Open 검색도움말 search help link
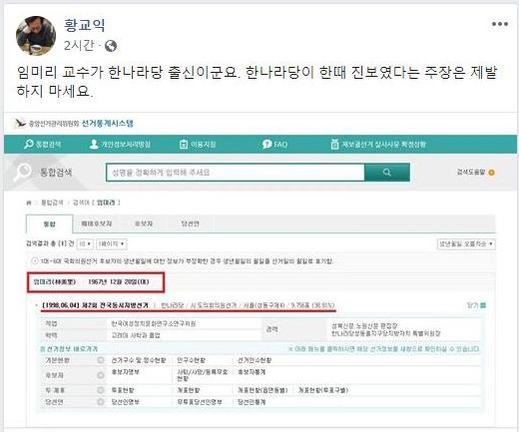519x432 pixels. click(x=471, y=172)
